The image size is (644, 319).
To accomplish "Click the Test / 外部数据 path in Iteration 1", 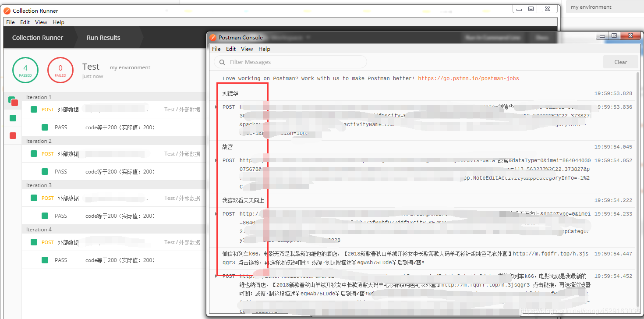I will coord(182,110).
